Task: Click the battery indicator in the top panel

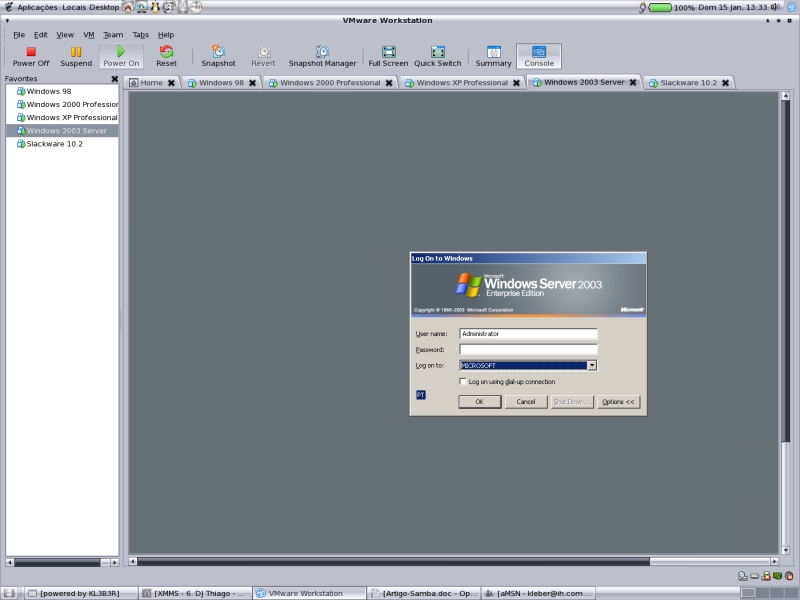Action: point(660,8)
